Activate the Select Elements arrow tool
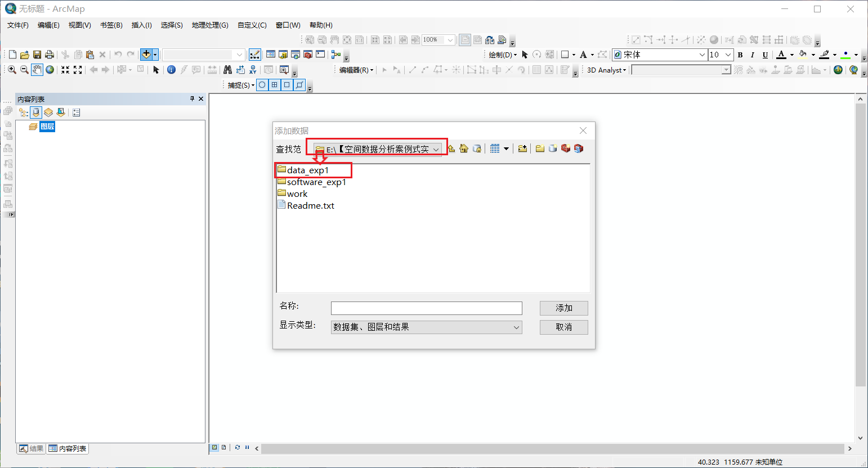The width and height of the screenshot is (868, 468). coord(156,70)
